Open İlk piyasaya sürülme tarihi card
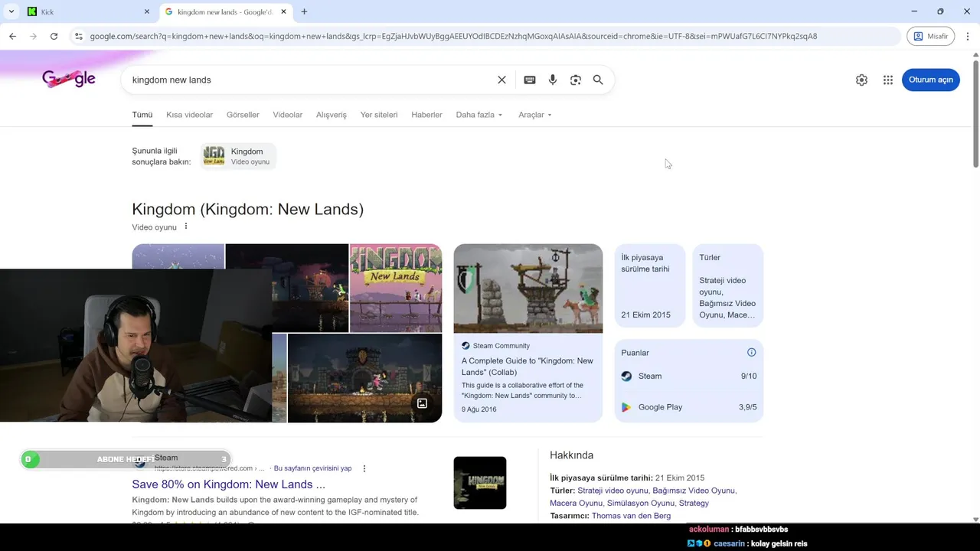The height and width of the screenshot is (551, 980). [649, 285]
